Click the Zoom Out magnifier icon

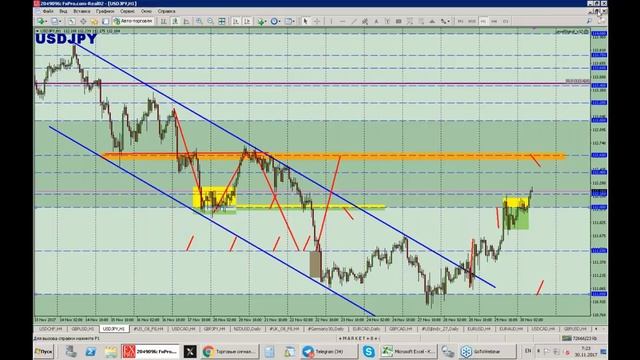coord(210,21)
